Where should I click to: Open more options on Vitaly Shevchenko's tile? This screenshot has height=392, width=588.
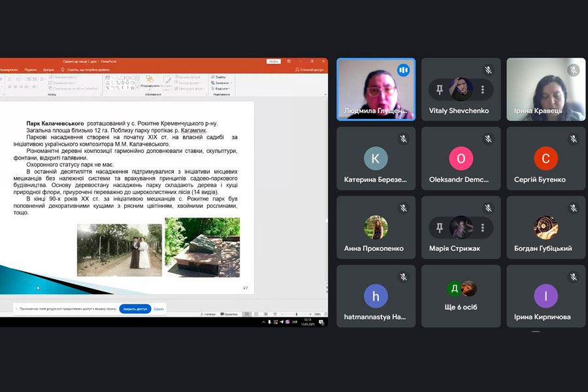[x=483, y=90]
